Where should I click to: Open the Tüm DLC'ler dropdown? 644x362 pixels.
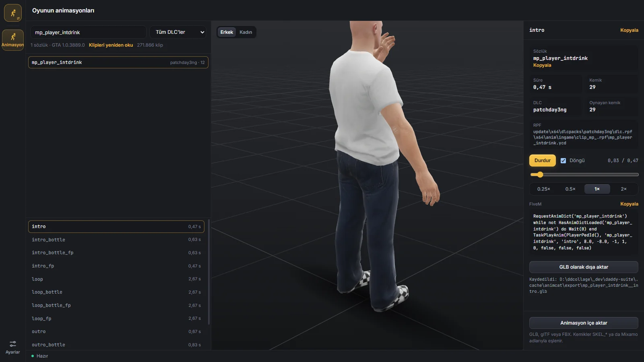point(178,32)
